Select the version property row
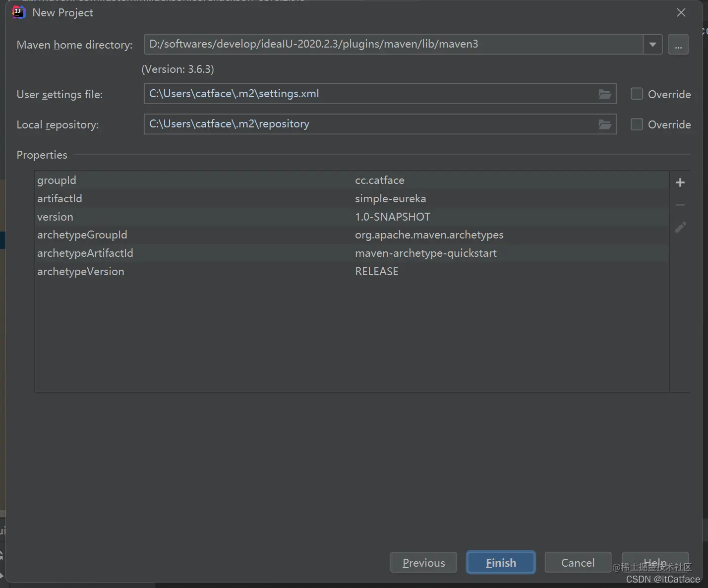Viewport: 708px width, 588px height. (352, 217)
